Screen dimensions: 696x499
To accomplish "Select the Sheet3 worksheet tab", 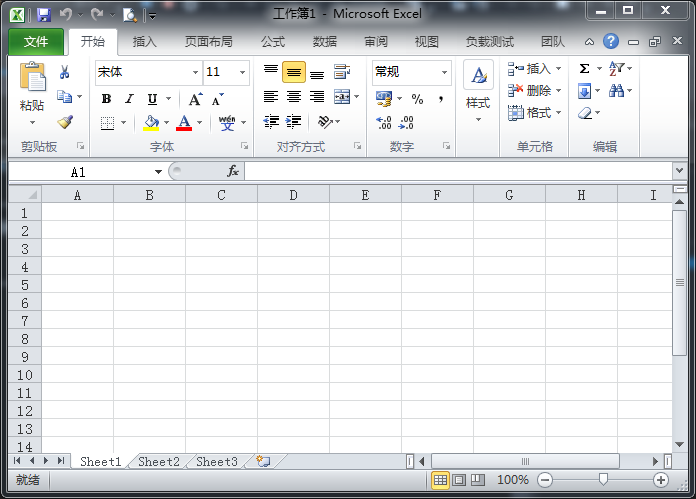I will click(217, 462).
